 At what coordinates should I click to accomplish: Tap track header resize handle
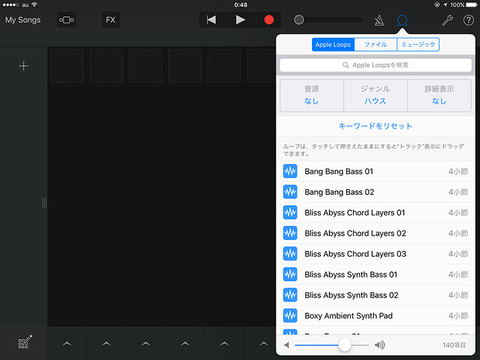coord(44,203)
